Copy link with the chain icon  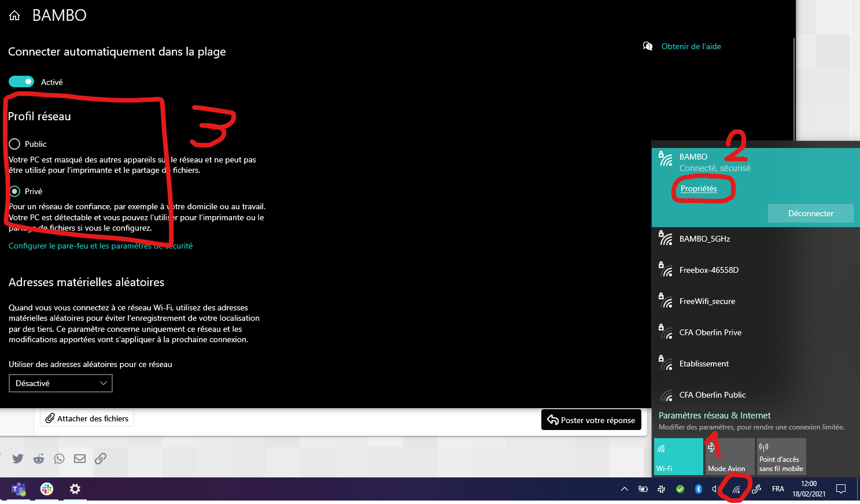[x=101, y=458]
